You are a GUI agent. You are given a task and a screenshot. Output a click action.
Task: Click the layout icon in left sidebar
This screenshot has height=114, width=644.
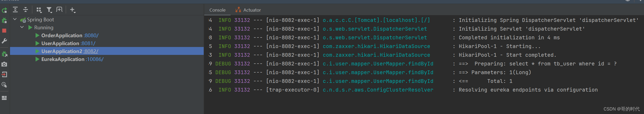coord(4,98)
